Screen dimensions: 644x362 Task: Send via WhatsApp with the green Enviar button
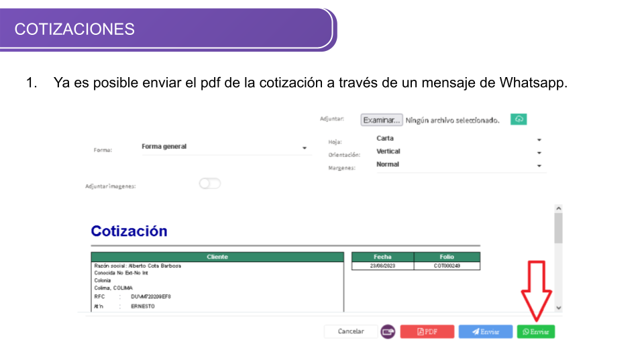(x=535, y=332)
